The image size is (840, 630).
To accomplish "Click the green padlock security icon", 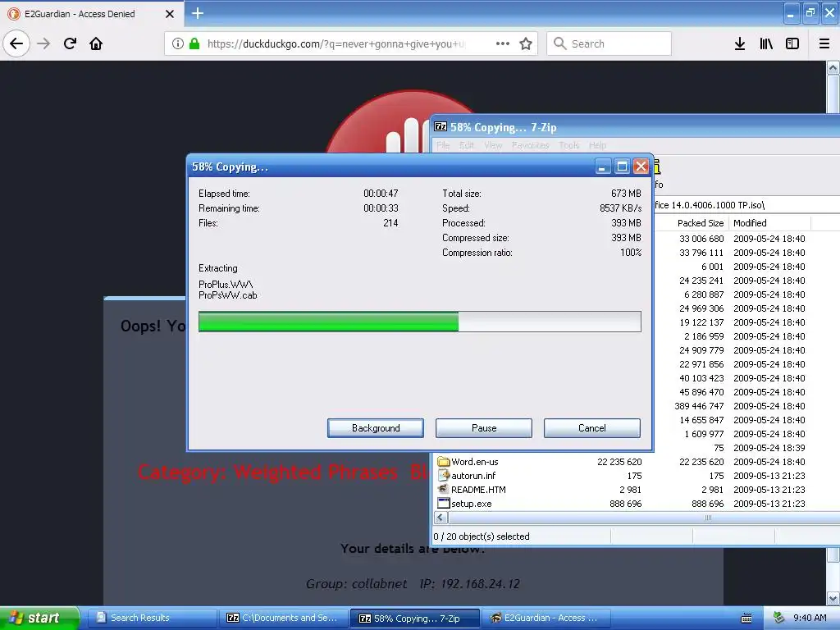I will tap(194, 43).
